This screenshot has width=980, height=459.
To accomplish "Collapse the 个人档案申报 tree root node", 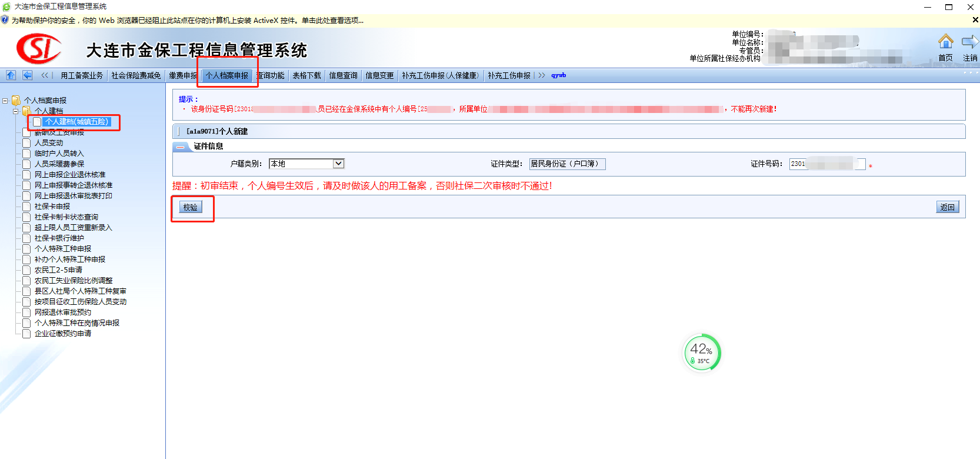I will tap(5, 101).
